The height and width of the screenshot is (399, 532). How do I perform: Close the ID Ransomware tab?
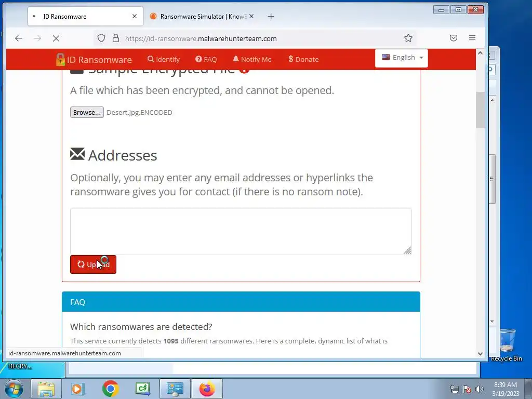pyautogui.click(x=135, y=16)
